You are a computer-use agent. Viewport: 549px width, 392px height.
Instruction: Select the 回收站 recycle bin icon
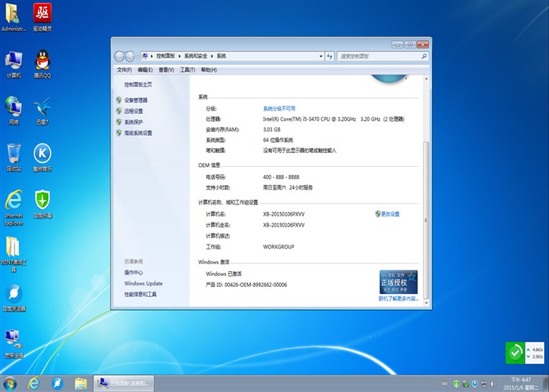(13, 154)
